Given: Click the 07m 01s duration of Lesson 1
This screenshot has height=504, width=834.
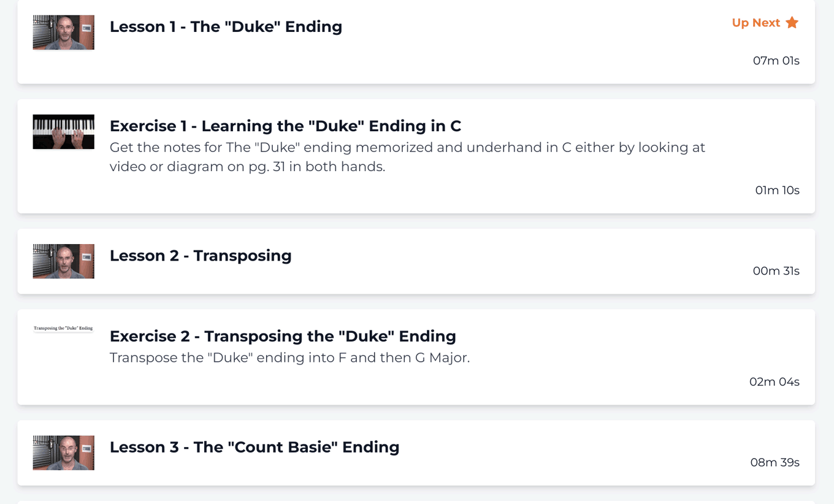Looking at the screenshot, I should coord(776,61).
